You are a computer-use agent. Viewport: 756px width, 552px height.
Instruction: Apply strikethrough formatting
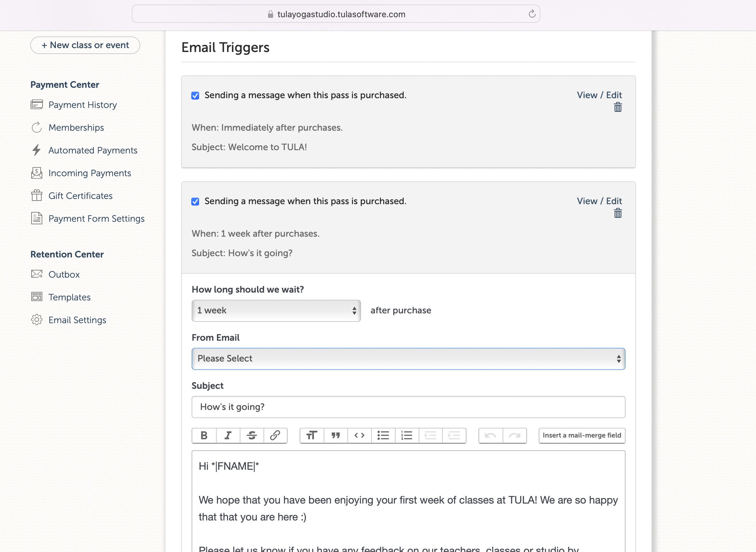click(252, 435)
